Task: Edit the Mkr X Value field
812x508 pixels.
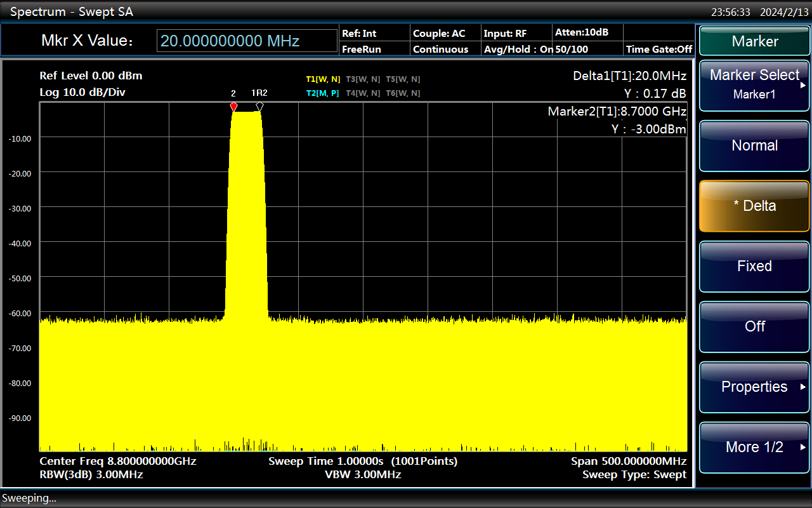Action: (247, 41)
